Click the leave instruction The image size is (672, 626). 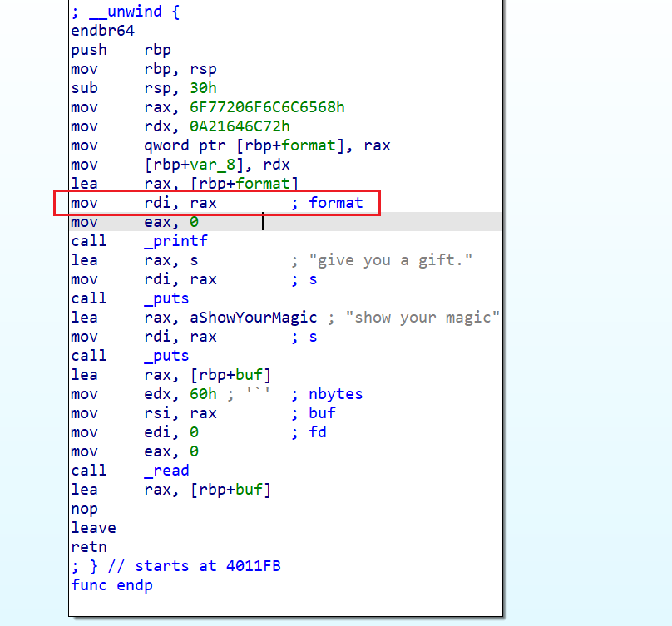pos(93,528)
